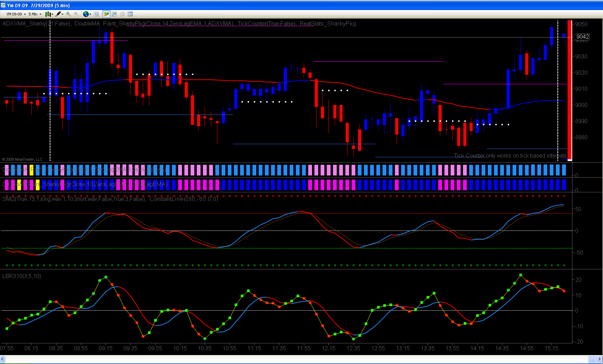Viewport: 603px width, 364px height.
Task: Click the horizontal scrollbar thumb
Action: (x=592, y=359)
